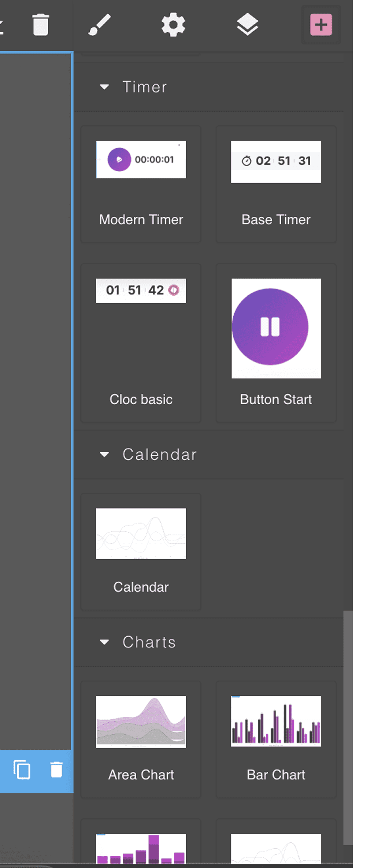Open the layers manager icon
Image resolution: width=367 pixels, height=868 pixels.
pos(247,25)
